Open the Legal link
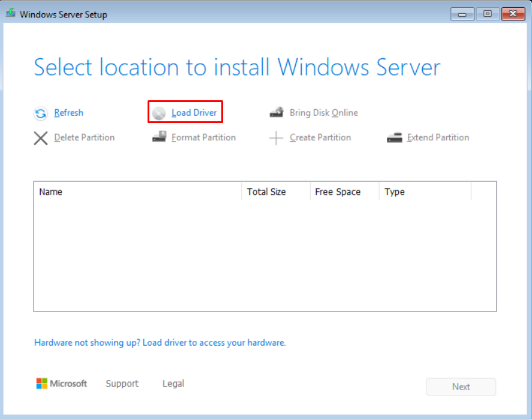The height and width of the screenshot is (419, 532). tap(173, 384)
